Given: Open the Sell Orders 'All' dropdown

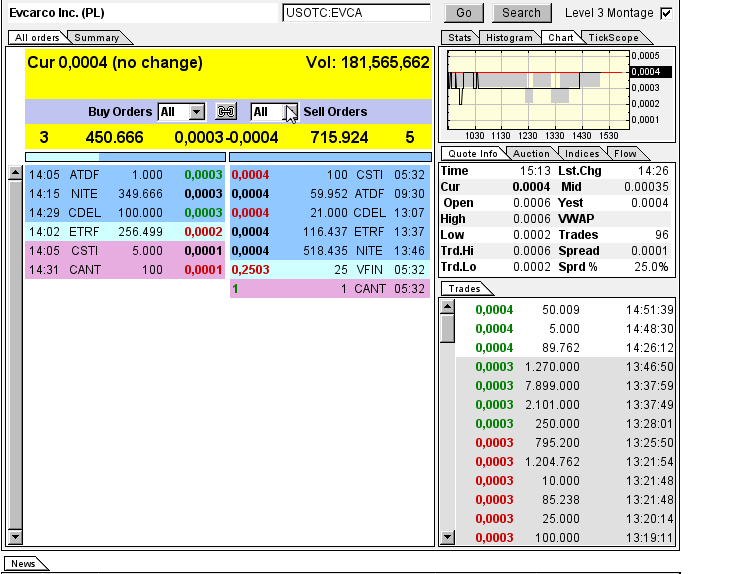Looking at the screenshot, I should [290, 112].
